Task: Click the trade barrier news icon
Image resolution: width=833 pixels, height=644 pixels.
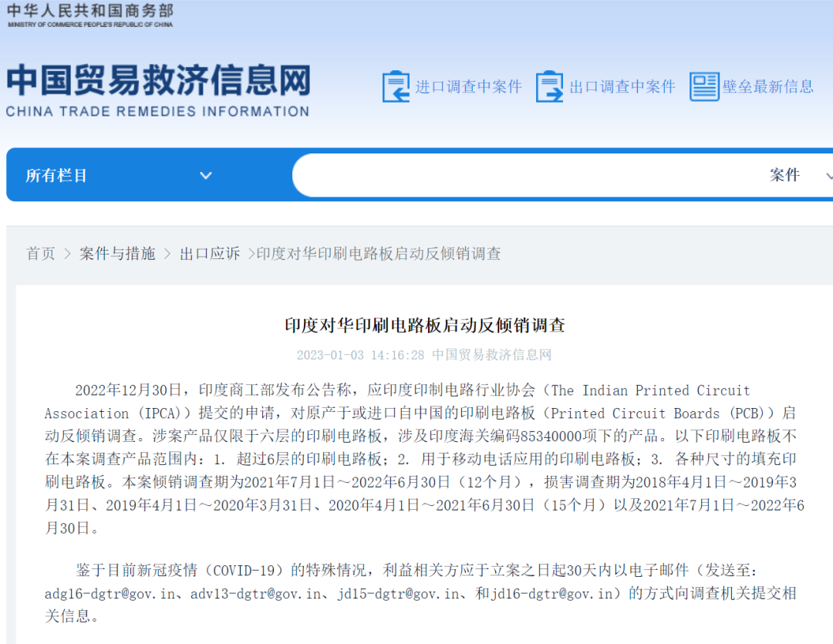Action: pyautogui.click(x=704, y=86)
